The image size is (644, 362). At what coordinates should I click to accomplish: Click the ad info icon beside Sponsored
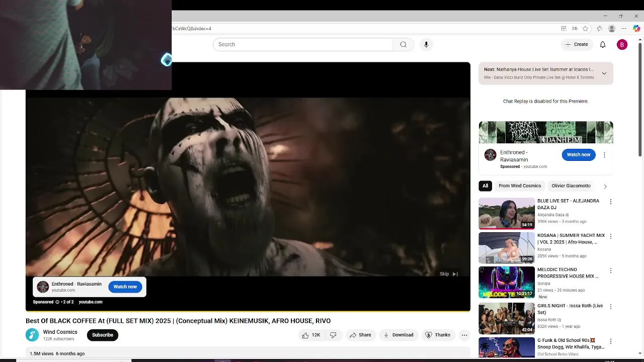(x=57, y=302)
